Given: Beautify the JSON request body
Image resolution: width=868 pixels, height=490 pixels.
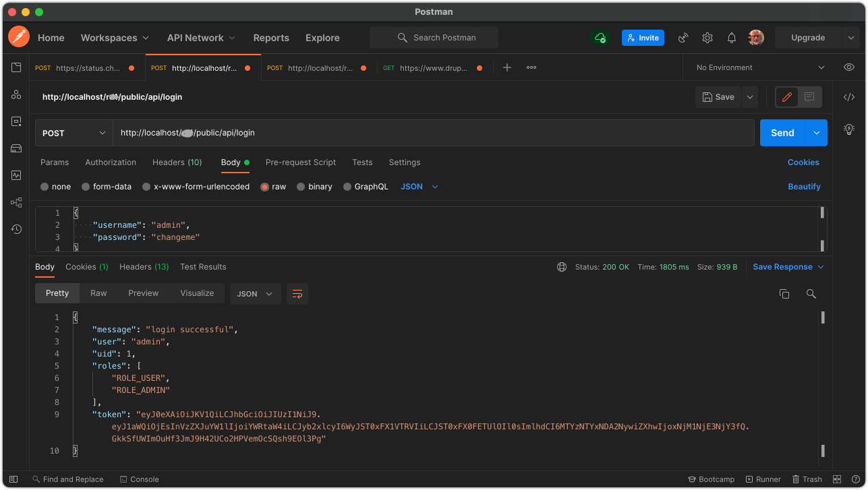Looking at the screenshot, I should click(x=804, y=186).
